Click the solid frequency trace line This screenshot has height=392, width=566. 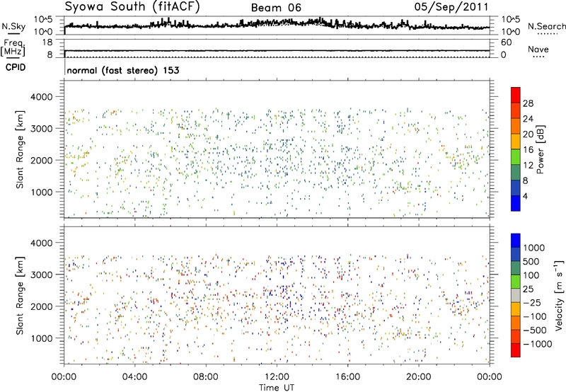pos(277,50)
